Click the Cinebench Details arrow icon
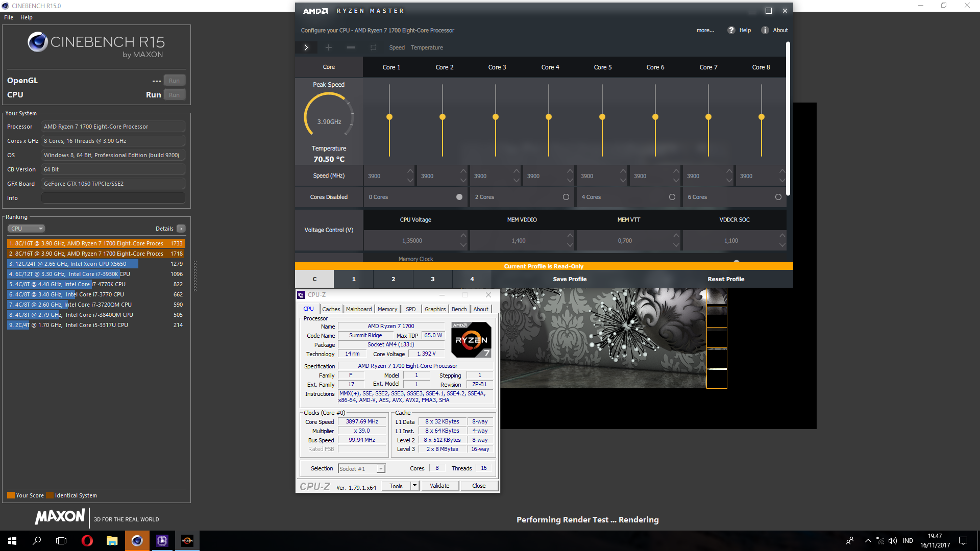The height and width of the screenshot is (551, 980). tap(181, 229)
